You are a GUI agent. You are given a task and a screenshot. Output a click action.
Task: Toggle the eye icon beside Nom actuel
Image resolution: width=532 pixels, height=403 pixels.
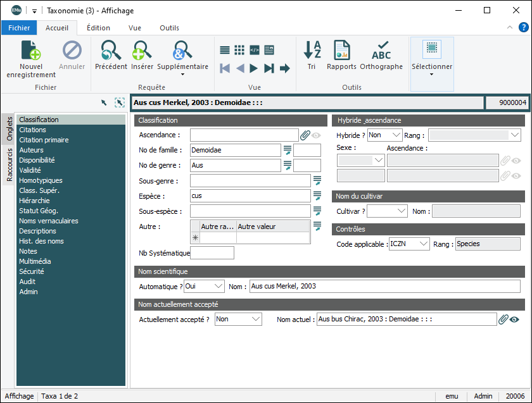click(x=514, y=319)
